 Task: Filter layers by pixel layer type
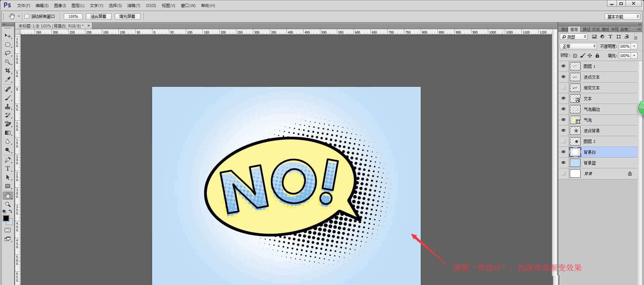[594, 37]
